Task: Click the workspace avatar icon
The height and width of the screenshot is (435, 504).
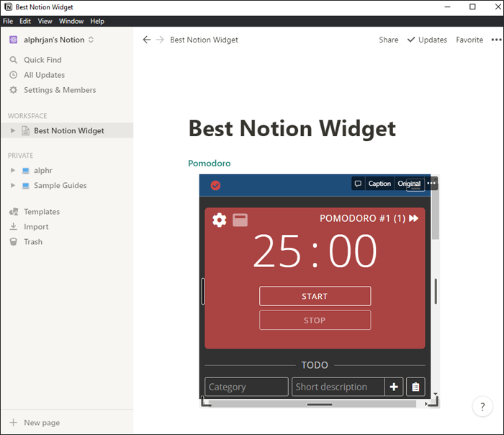Action: point(13,40)
